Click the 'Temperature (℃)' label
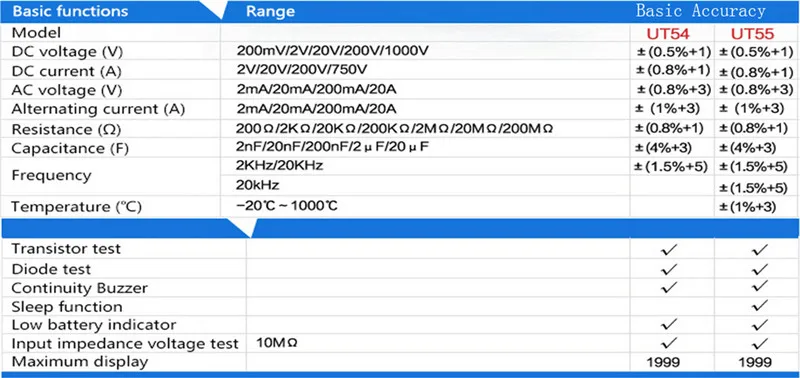800x378 pixels. click(77, 207)
